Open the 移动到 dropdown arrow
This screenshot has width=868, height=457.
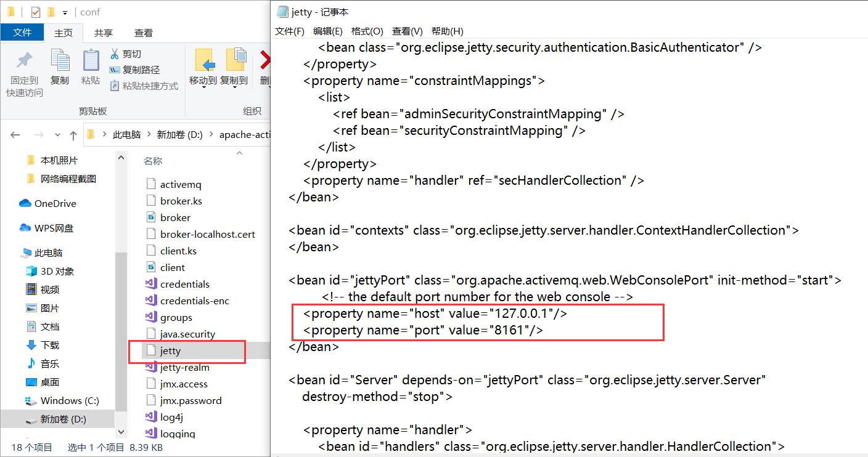(203, 88)
